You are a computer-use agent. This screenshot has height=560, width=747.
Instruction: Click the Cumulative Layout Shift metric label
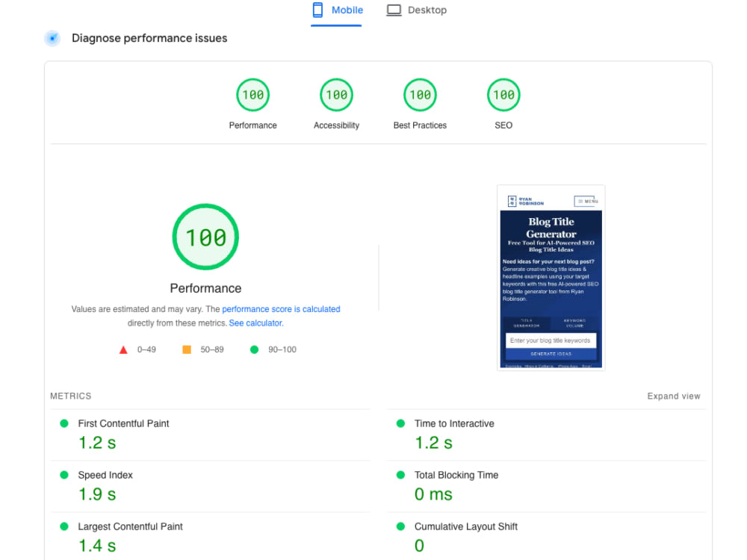coord(466,526)
